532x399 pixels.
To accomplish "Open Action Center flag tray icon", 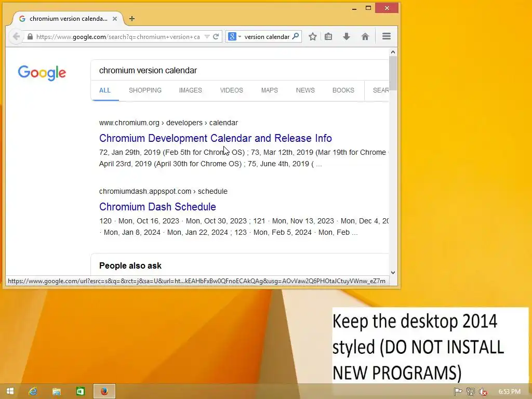I will (x=458, y=392).
